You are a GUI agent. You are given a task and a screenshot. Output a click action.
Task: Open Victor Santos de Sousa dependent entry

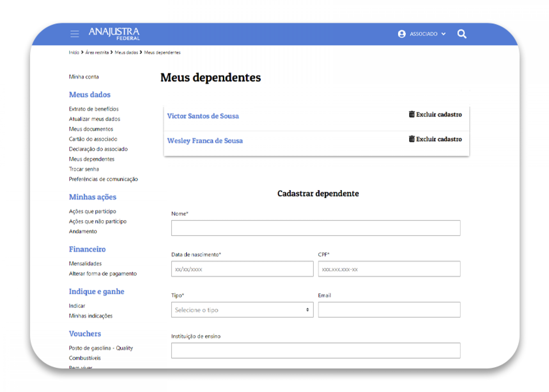point(203,116)
